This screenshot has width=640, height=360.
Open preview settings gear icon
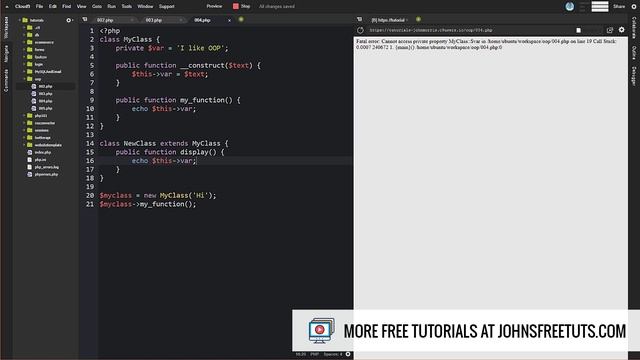pos(622,30)
